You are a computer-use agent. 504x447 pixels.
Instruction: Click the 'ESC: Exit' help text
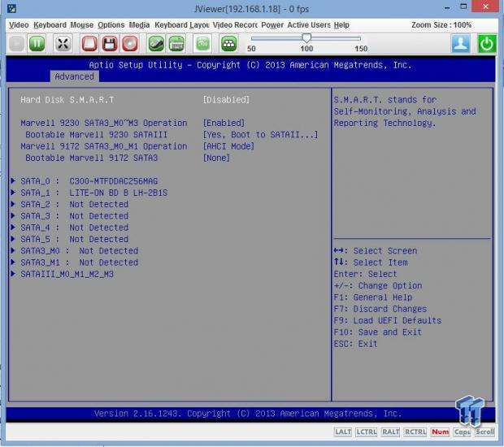(355, 344)
